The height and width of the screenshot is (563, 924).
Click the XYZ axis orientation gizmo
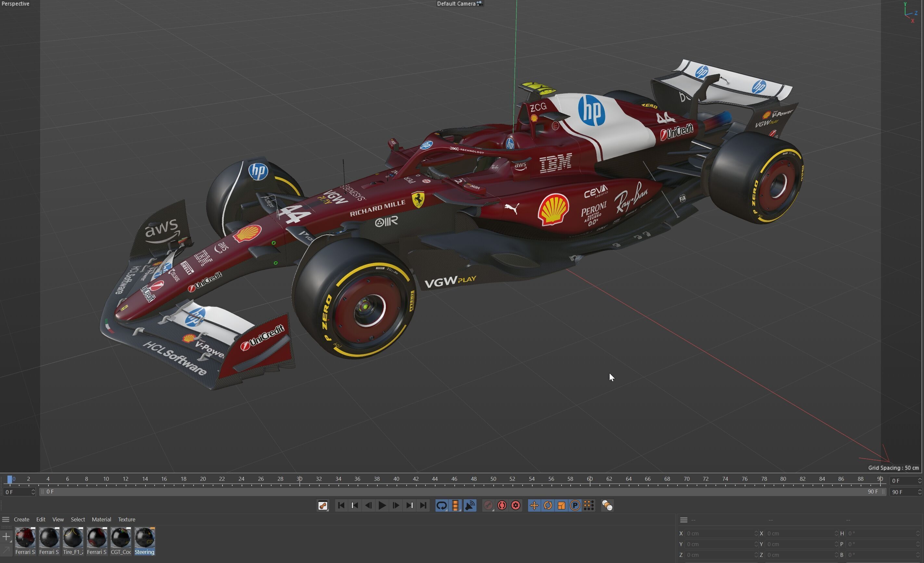[x=910, y=13]
